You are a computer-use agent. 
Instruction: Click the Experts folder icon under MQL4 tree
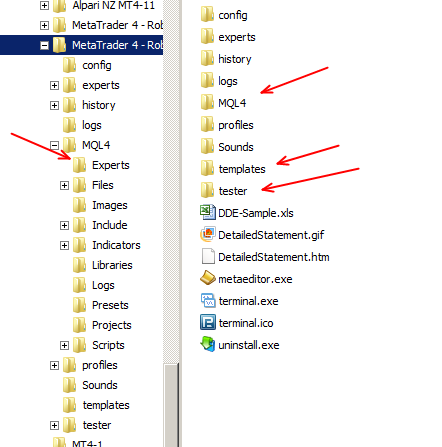[79, 165]
